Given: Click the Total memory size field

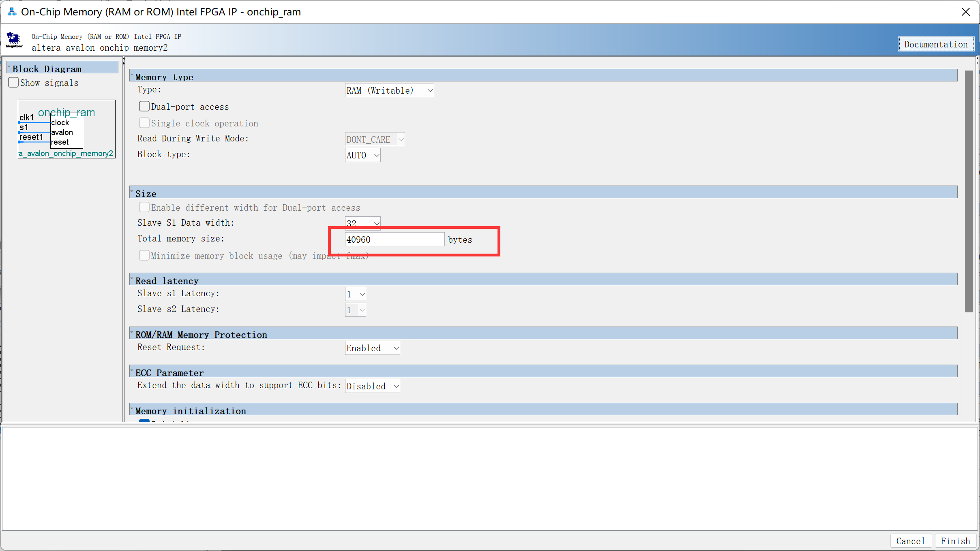Looking at the screenshot, I should (x=394, y=239).
